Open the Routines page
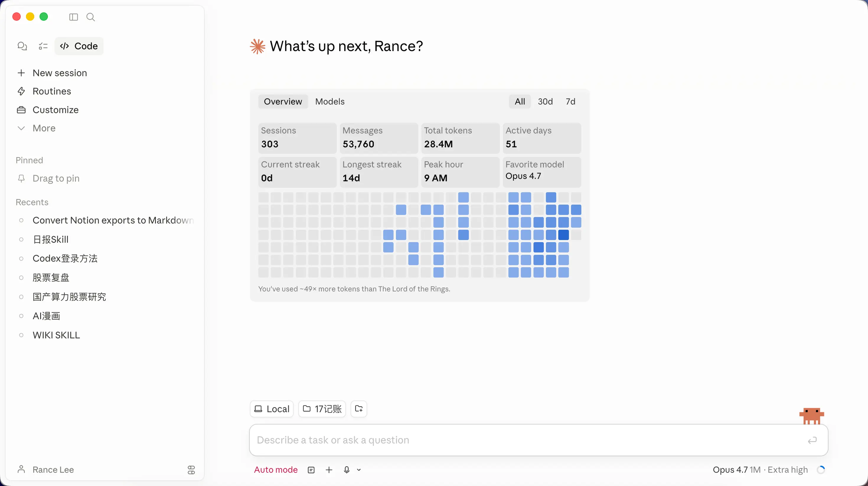The image size is (868, 486). point(52,91)
